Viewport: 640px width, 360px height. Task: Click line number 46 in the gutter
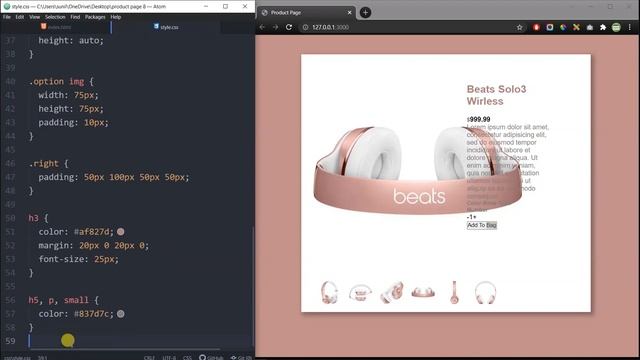(10, 164)
